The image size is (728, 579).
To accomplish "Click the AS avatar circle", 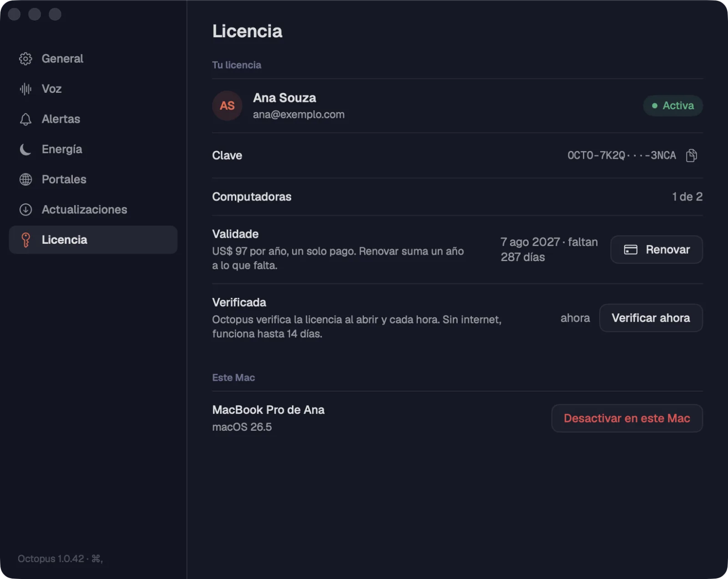I will coord(227,106).
